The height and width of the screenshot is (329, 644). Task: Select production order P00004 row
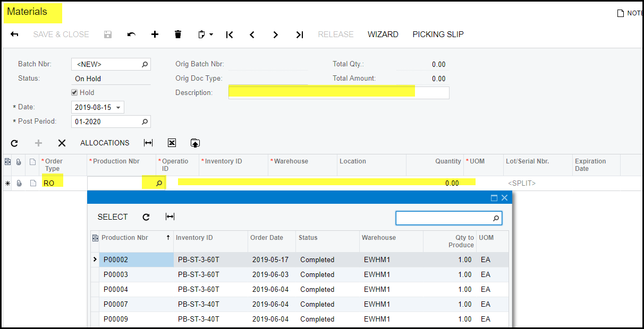(116, 289)
